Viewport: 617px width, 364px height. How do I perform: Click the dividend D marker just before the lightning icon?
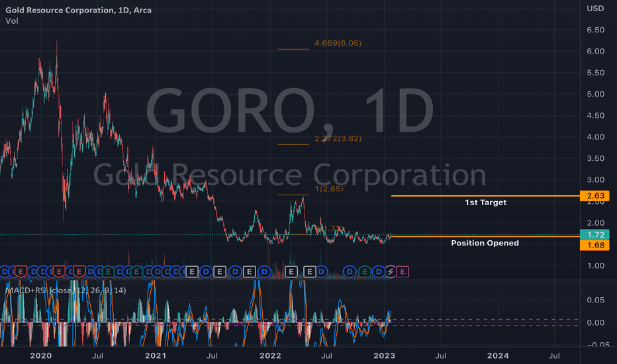[x=379, y=271]
